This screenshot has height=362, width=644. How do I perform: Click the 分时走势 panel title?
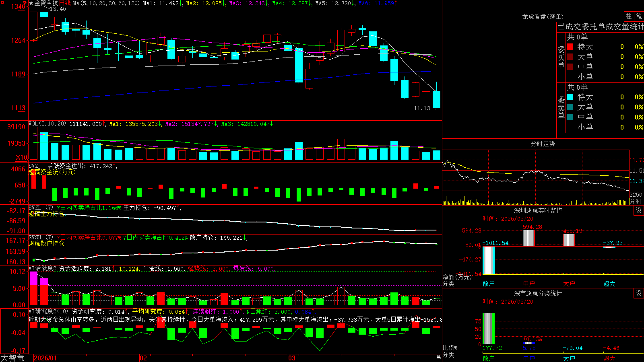(x=543, y=144)
